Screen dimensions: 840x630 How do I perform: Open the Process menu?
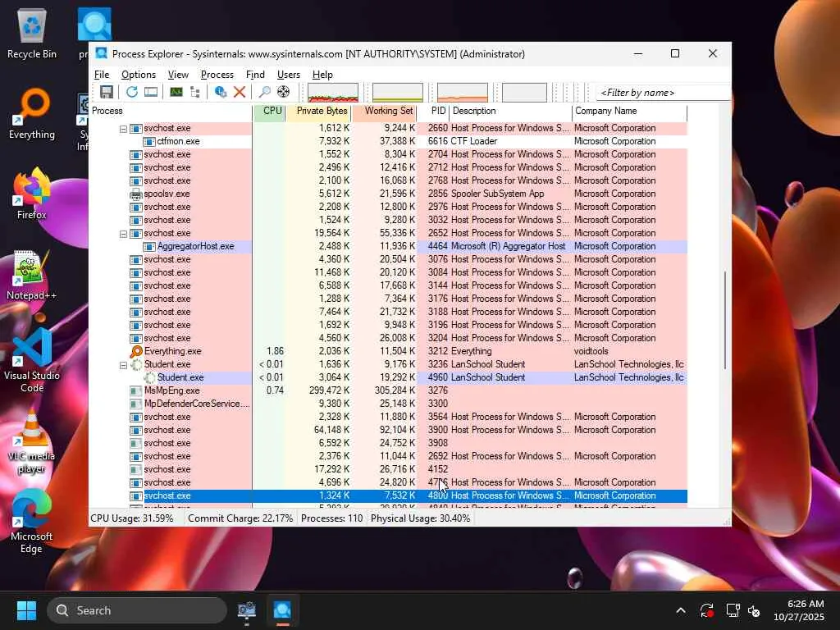coord(217,75)
